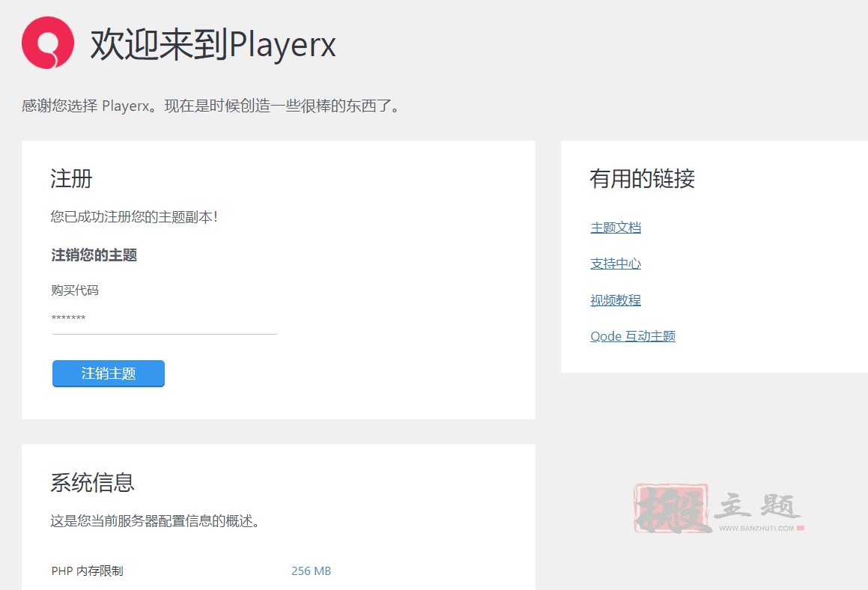
Task: Click the 系统信息 heading
Action: point(92,483)
